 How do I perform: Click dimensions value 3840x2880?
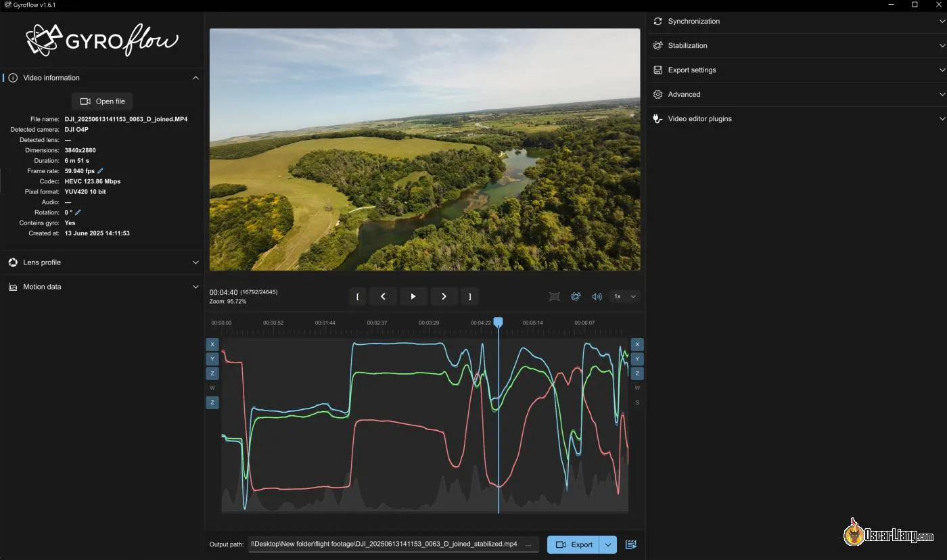coord(80,150)
